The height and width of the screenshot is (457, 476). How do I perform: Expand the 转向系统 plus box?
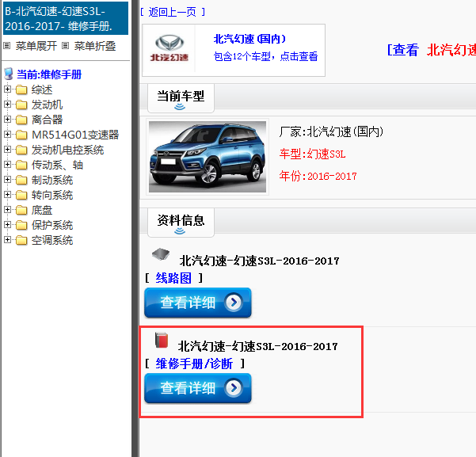pos(8,195)
